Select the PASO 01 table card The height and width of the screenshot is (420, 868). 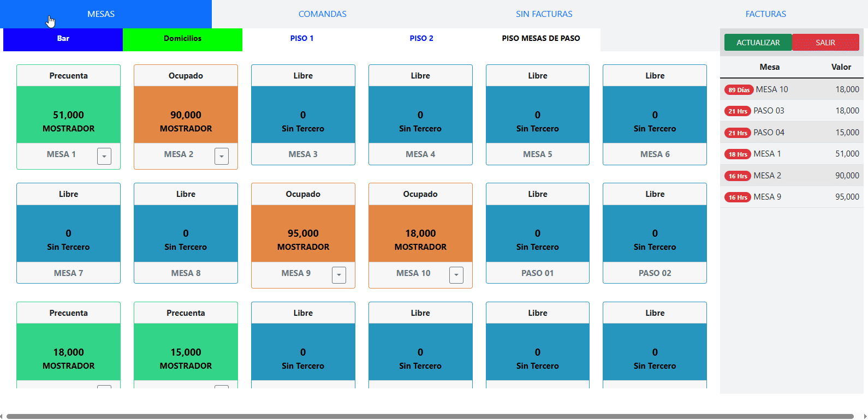537,233
